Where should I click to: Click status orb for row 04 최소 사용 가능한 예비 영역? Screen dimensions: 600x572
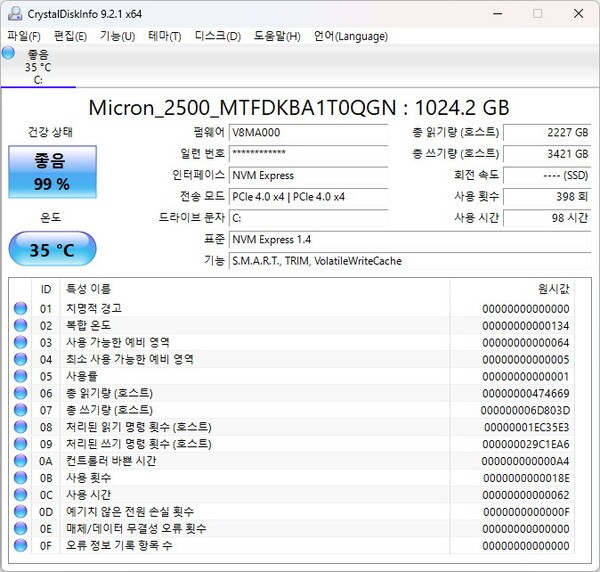pos(20,359)
